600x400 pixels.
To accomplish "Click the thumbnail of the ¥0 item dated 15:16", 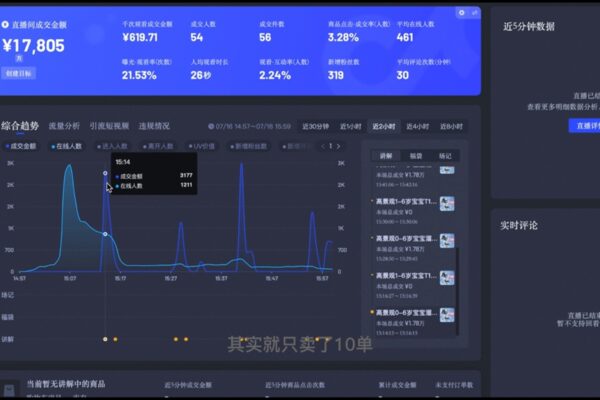I will click(x=447, y=278).
